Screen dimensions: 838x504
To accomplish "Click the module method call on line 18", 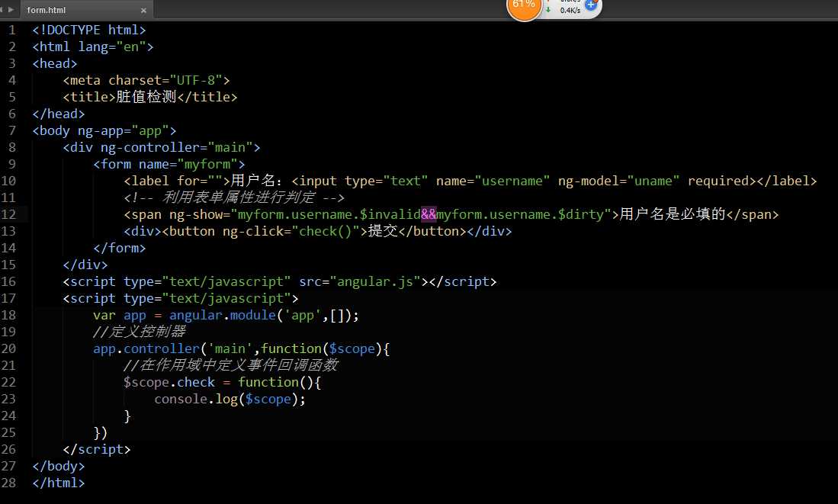I will click(253, 316).
